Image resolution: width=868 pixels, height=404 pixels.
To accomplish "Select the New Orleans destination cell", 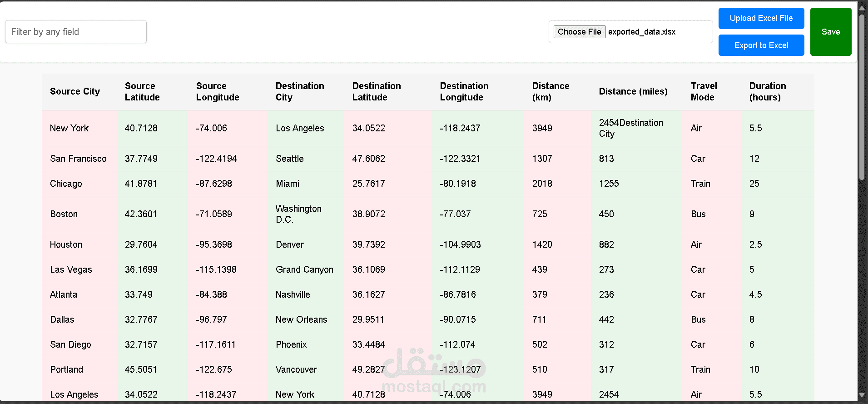I will click(x=301, y=319).
